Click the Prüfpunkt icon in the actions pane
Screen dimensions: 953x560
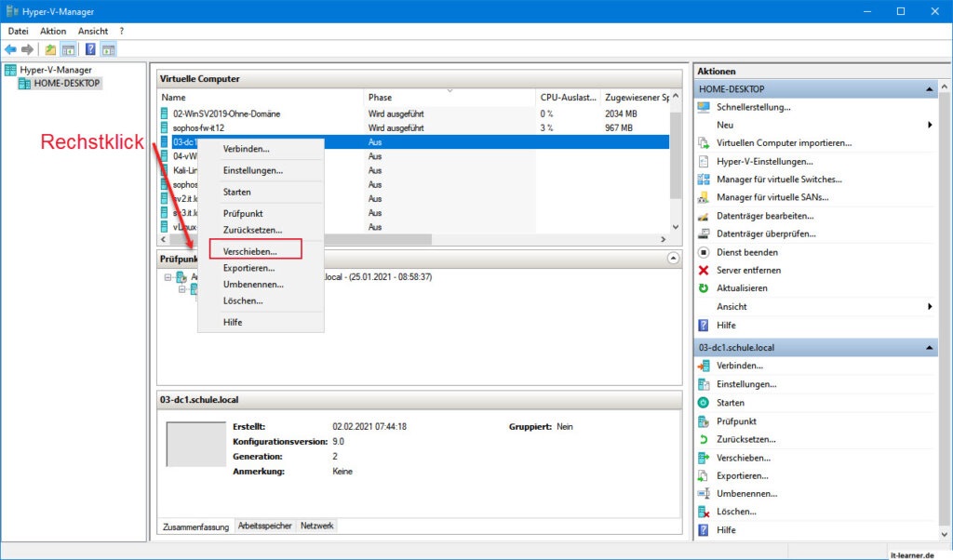coord(704,420)
